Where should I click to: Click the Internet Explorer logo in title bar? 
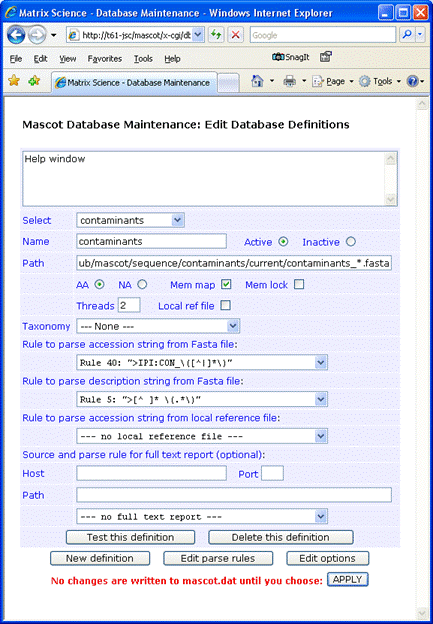[11, 13]
